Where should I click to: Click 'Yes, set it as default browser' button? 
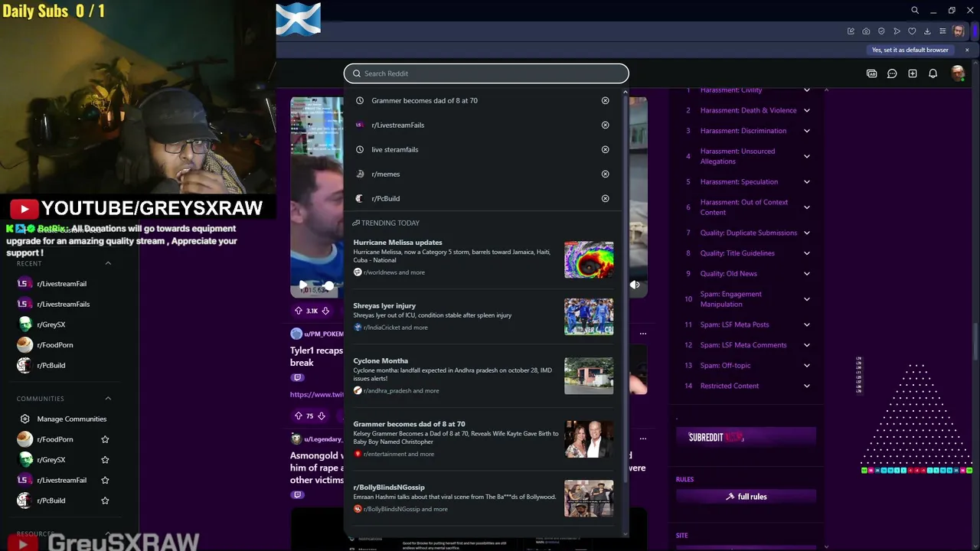click(x=910, y=50)
